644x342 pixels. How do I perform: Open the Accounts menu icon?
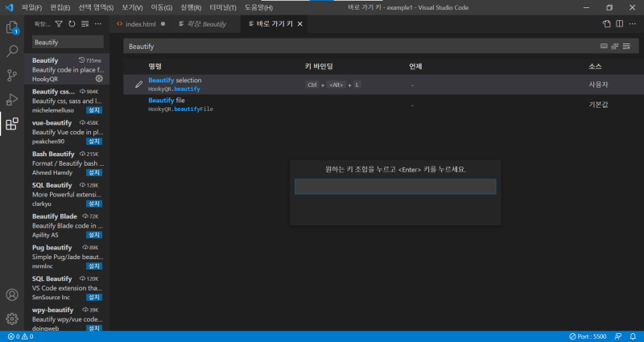click(x=12, y=295)
